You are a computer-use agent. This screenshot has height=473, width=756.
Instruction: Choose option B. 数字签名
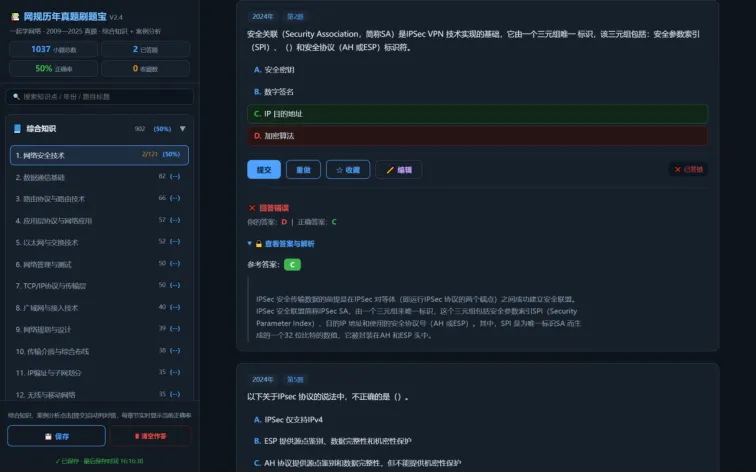click(x=477, y=92)
